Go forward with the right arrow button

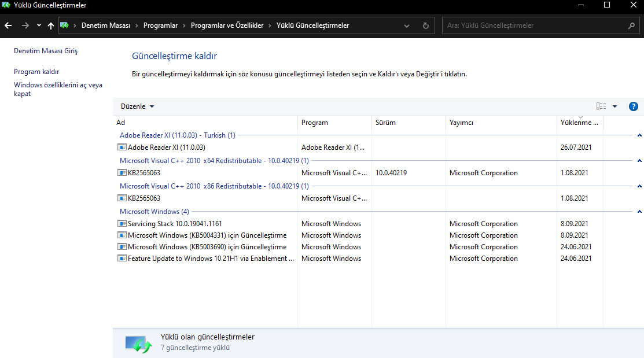(x=25, y=25)
